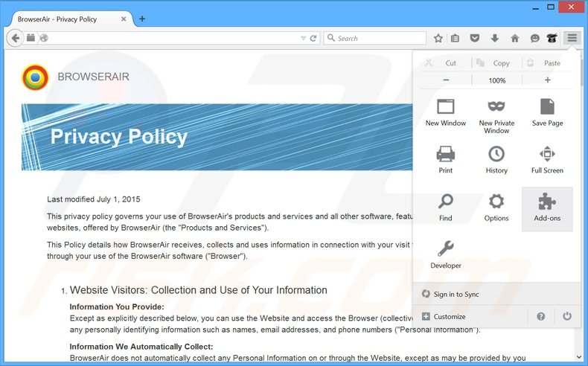Open the Pocket icon
The width and height of the screenshot is (588, 366).
[x=475, y=38]
